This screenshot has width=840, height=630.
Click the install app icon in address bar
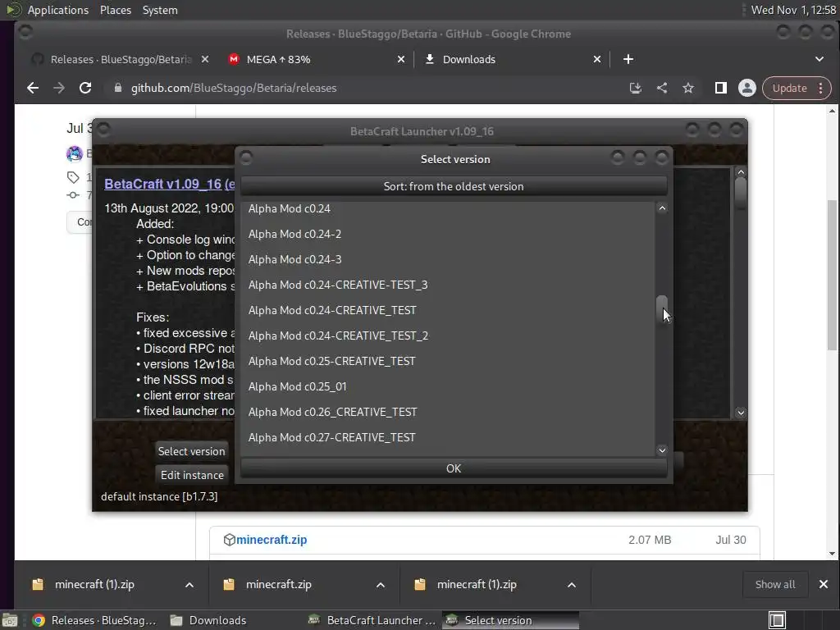pos(636,88)
